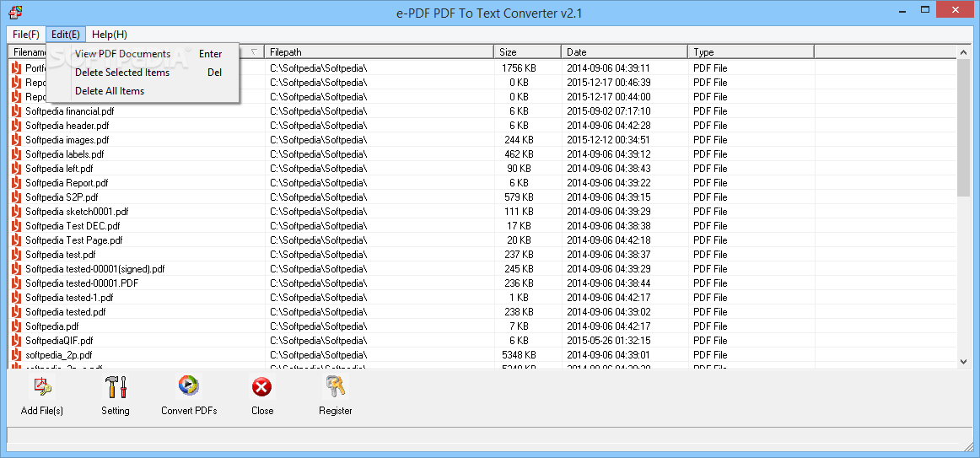The width and height of the screenshot is (980, 458).
Task: Select the Softpedia images.pdf file name
Action: [x=67, y=140]
